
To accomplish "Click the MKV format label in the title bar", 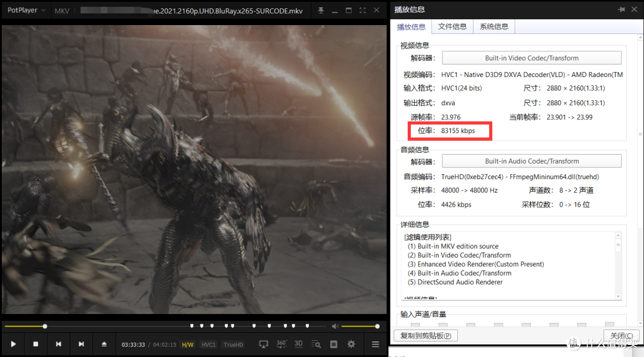I will 62,11.
